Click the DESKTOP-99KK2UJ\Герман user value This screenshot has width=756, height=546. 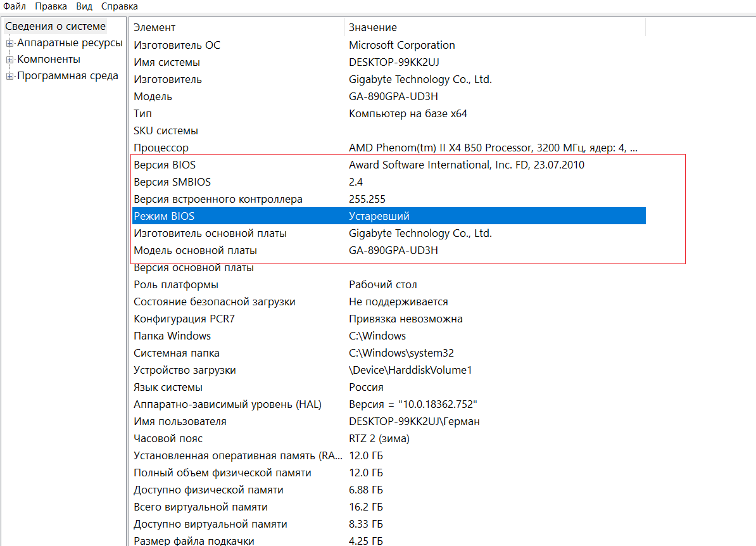[x=414, y=422]
